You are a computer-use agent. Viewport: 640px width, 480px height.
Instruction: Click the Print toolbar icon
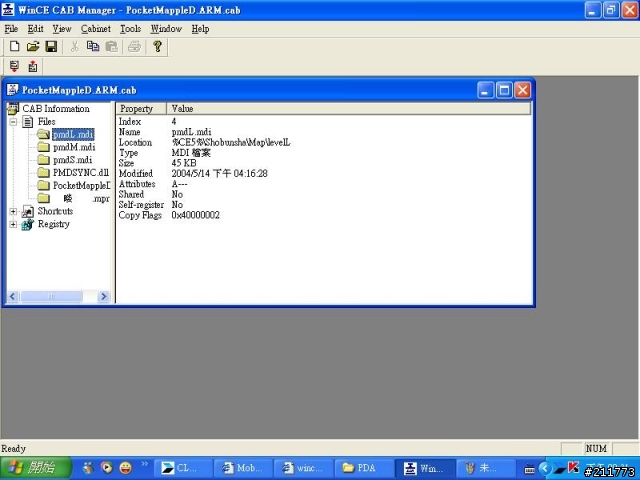point(134,46)
